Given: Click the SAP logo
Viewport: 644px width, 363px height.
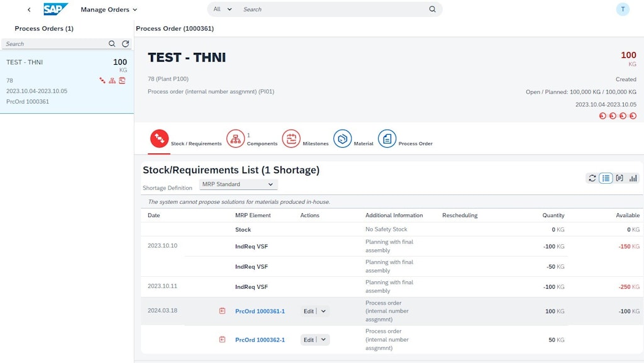Looking at the screenshot, I should click(x=55, y=9).
